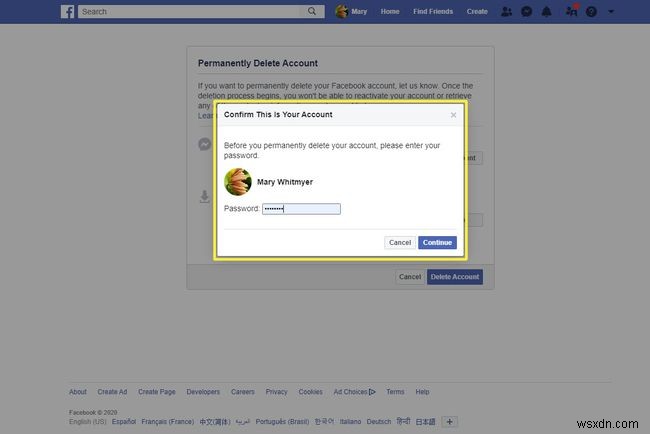Open Find Friends in the top bar

433,12
